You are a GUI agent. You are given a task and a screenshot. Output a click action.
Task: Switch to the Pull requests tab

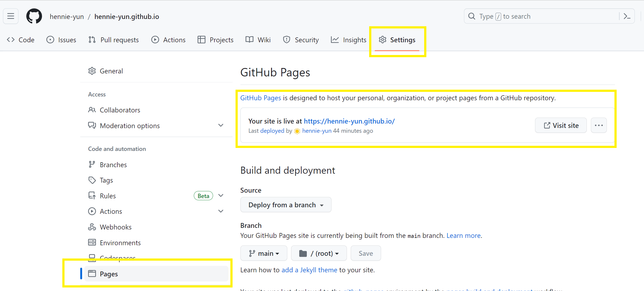coord(114,40)
